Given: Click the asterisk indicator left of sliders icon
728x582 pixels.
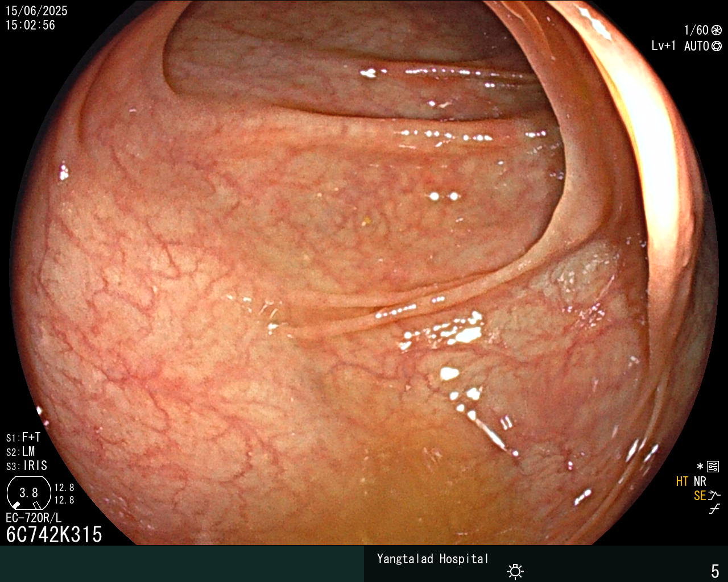Looking at the screenshot, I should [x=700, y=467].
